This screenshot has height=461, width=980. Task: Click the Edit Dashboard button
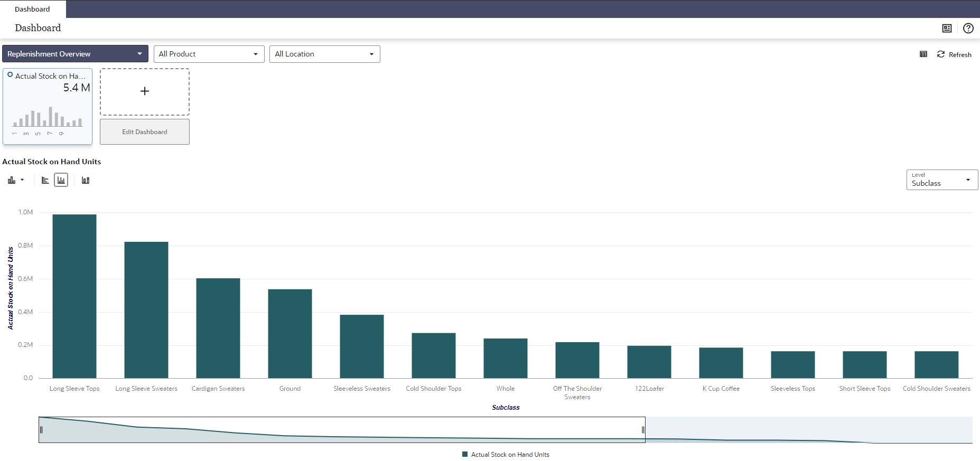click(x=145, y=132)
